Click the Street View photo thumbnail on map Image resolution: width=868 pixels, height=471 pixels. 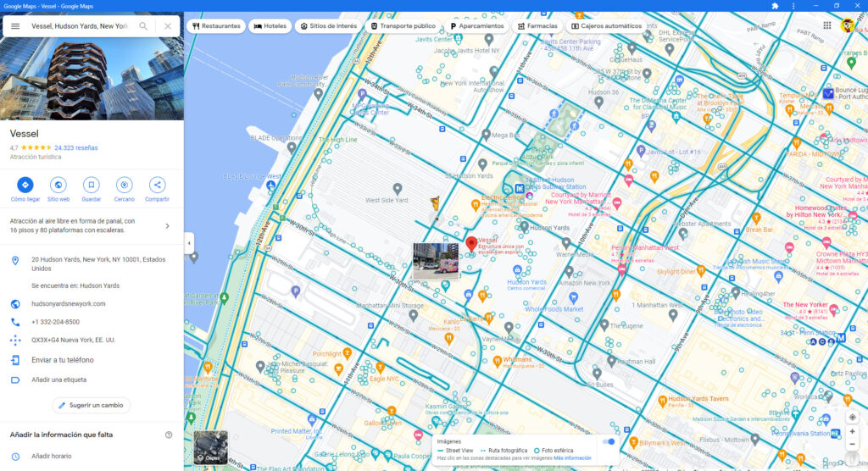[x=435, y=258]
